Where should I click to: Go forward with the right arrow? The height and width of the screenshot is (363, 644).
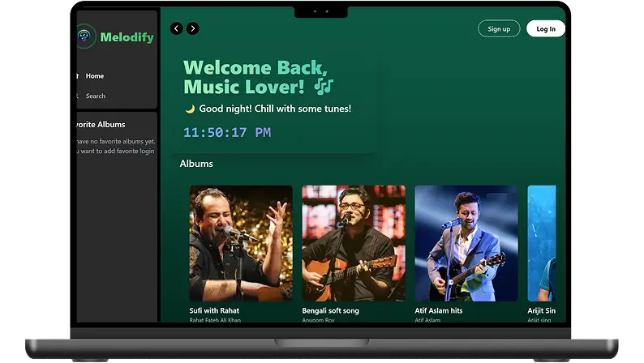pyautogui.click(x=192, y=28)
